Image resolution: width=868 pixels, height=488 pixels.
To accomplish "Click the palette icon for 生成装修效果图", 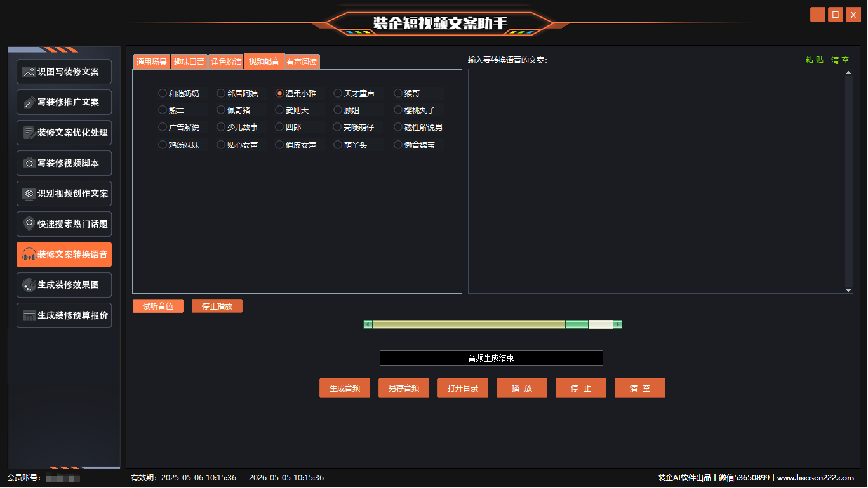I will [29, 285].
